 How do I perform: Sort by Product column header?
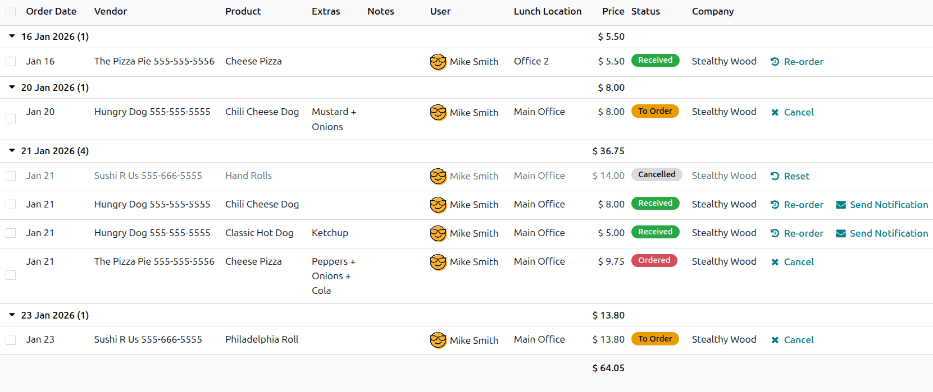[243, 11]
